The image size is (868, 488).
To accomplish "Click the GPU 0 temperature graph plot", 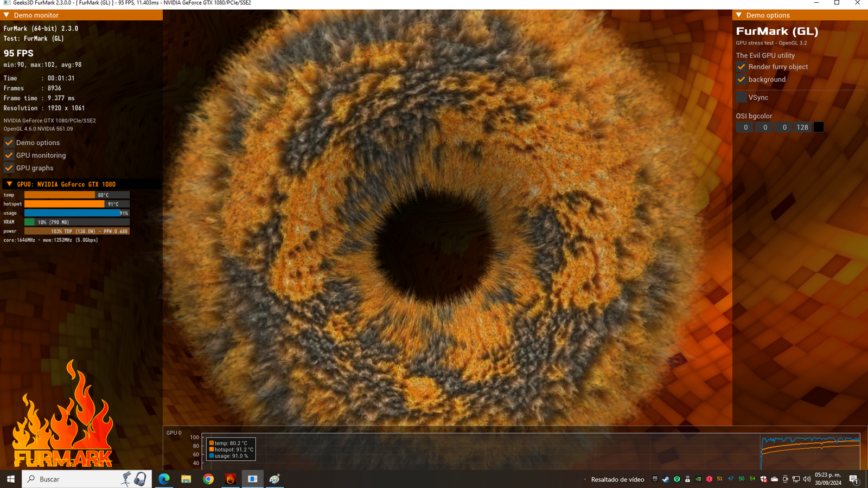I will [531, 451].
